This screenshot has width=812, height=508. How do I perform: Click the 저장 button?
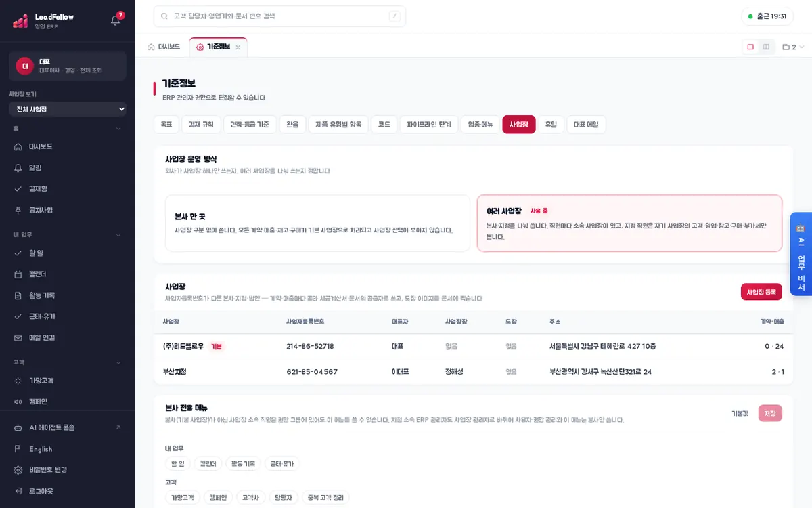(x=770, y=413)
